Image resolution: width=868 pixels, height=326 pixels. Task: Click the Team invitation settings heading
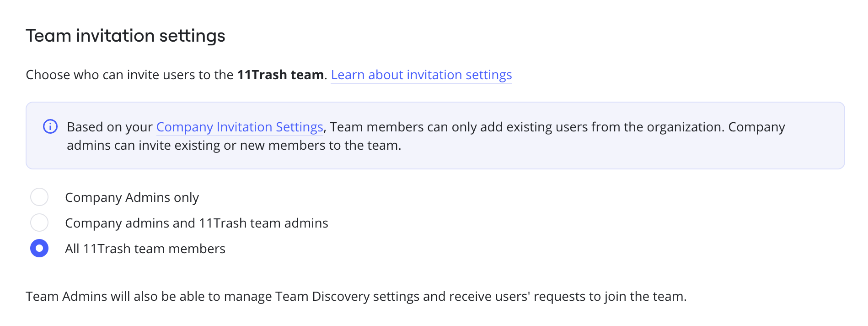125,36
